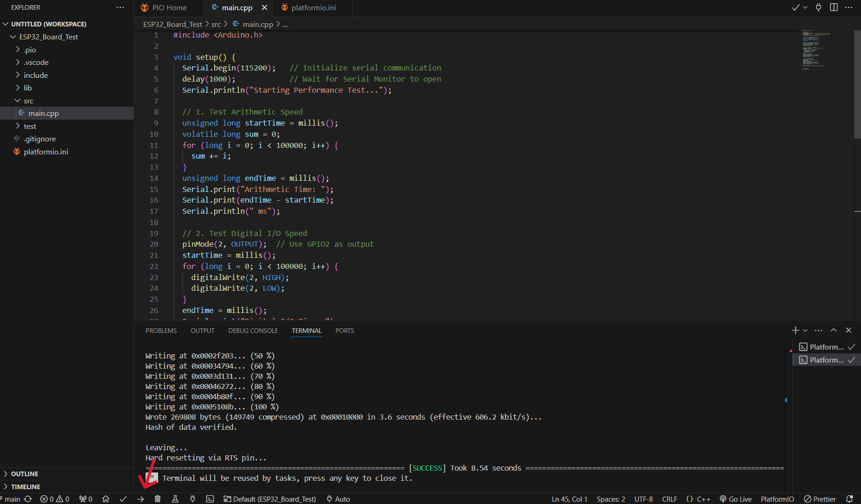Maximize the terminal panel size
The image size is (861, 504).
pos(834,330)
